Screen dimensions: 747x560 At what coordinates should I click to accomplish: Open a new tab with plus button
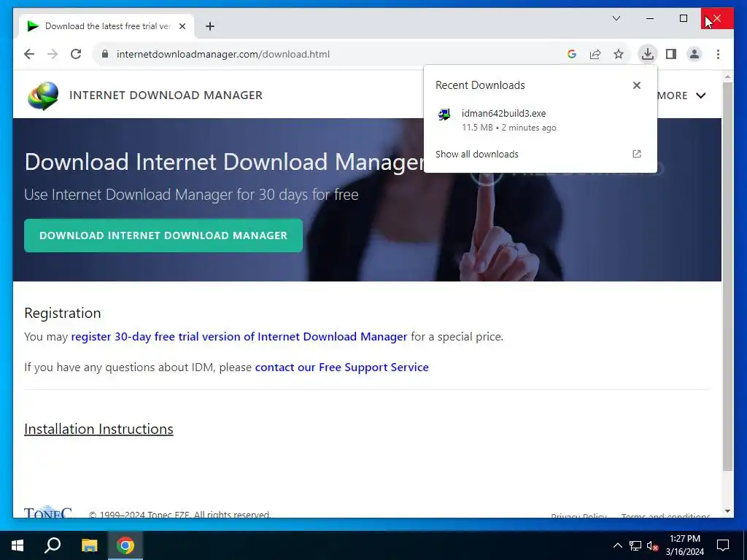[210, 26]
